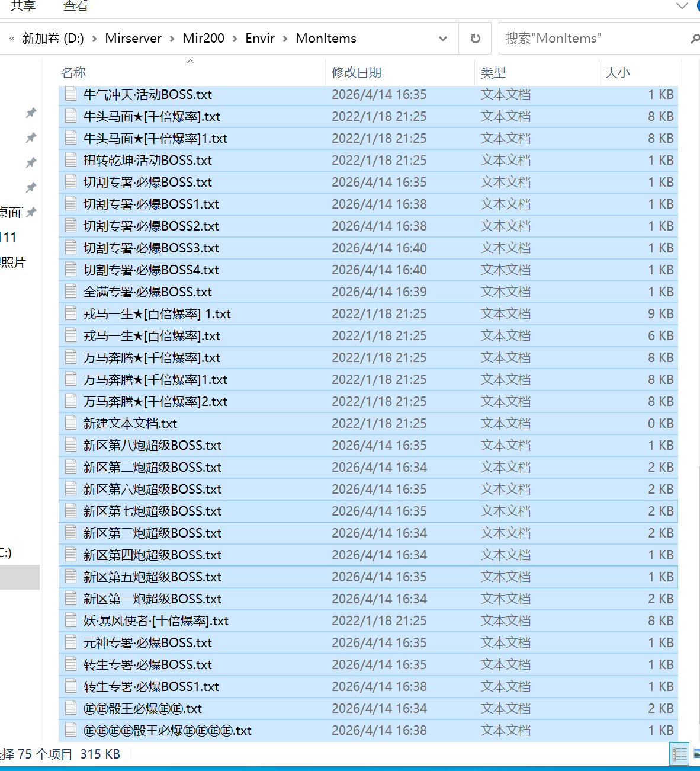Screen dimensions: 700x771
Task: Click the file icon of 元神专署·必爆BOSS.txt
Action: 70,642
